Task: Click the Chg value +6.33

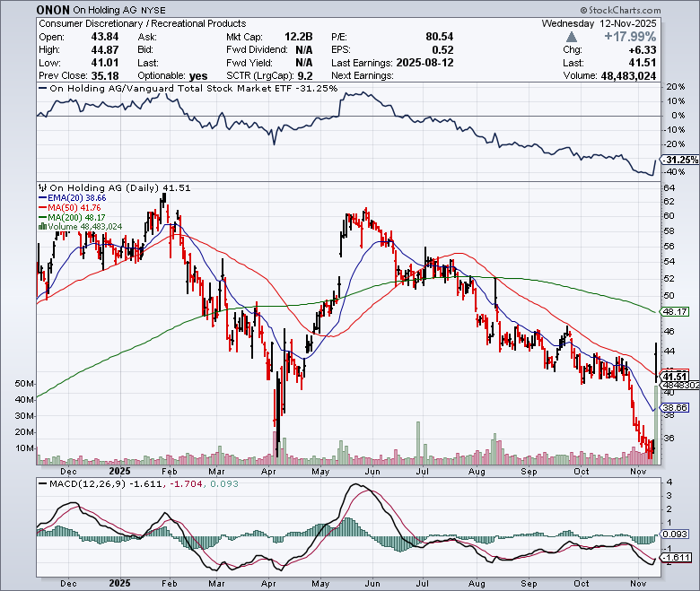Action: click(x=643, y=49)
